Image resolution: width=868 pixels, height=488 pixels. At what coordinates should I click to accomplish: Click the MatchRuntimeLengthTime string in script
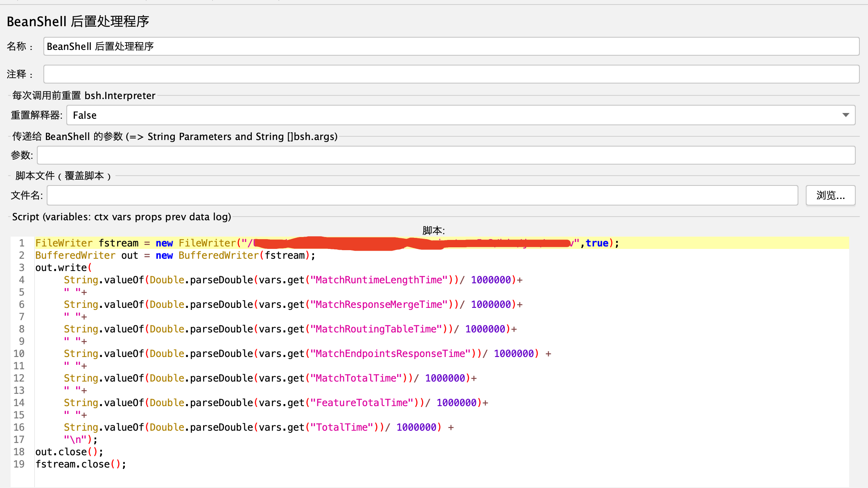pyautogui.click(x=378, y=280)
